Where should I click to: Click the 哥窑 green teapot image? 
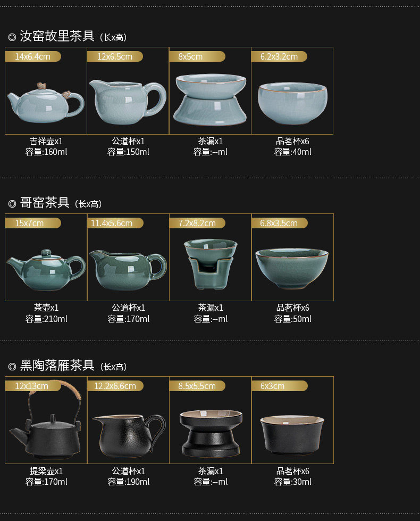(x=46, y=270)
